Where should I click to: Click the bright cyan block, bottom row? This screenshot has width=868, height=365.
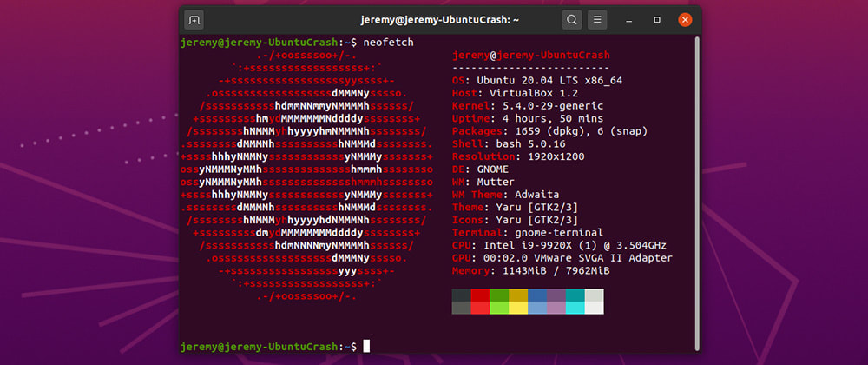point(575,309)
